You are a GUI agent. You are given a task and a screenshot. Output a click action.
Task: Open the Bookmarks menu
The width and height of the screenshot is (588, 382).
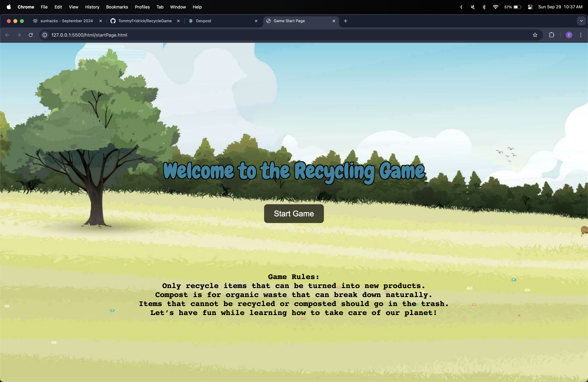[117, 7]
